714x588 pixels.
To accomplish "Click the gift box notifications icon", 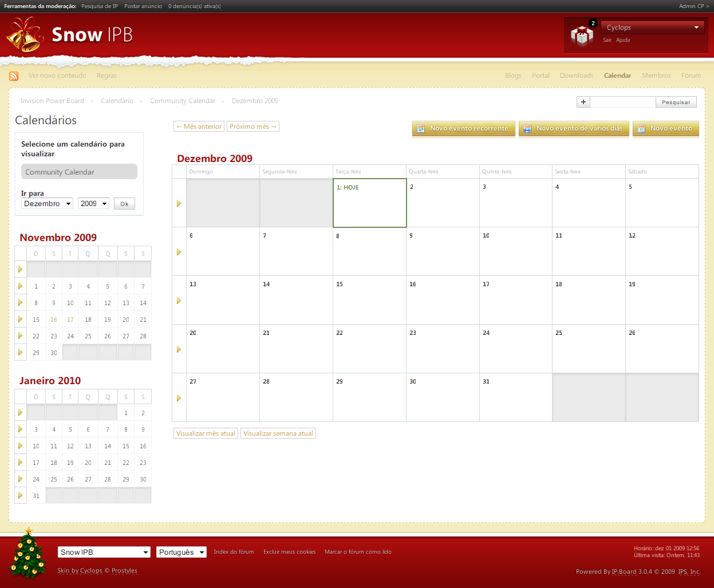I will [x=582, y=35].
